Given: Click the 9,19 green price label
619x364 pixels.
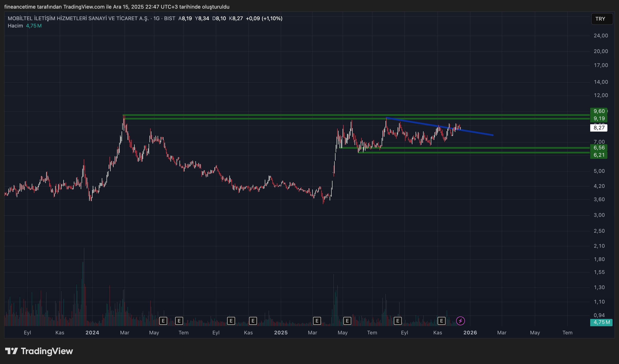Looking at the screenshot, I should pos(599,118).
